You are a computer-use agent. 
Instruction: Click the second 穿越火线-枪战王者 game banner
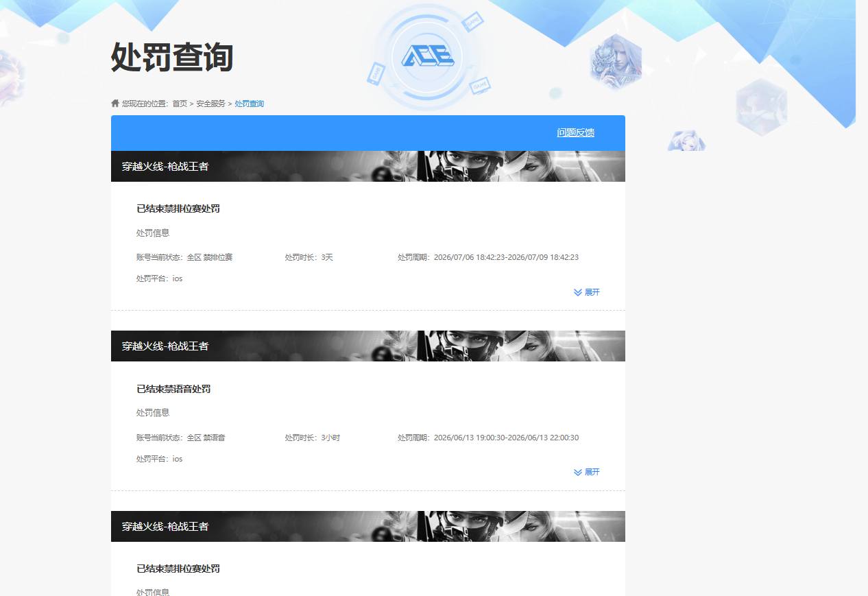click(368, 346)
